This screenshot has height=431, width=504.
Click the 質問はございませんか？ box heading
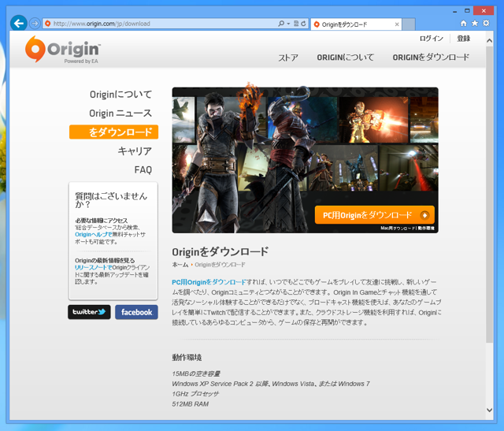tap(111, 199)
